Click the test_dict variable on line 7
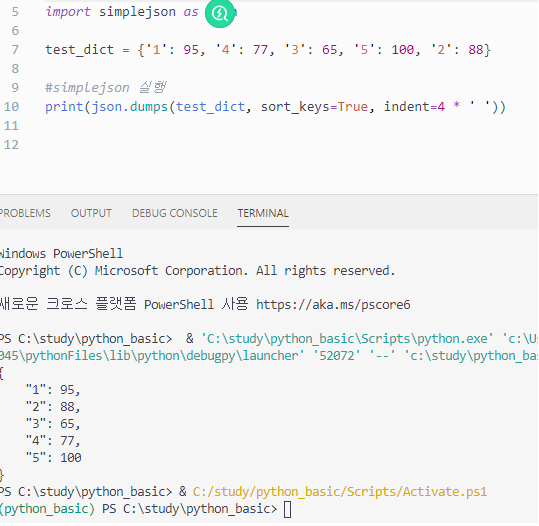Image resolution: width=539 pixels, height=526 pixels. point(79,50)
